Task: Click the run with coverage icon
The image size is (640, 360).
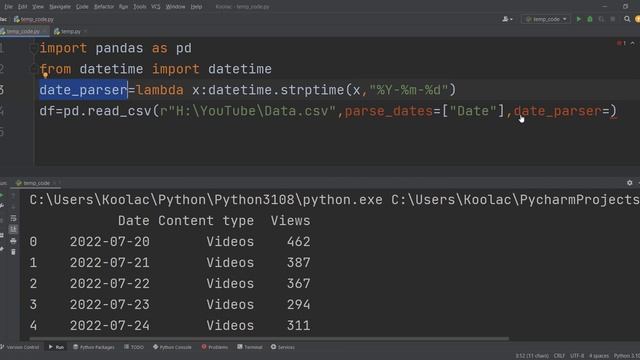Action: coord(601,19)
